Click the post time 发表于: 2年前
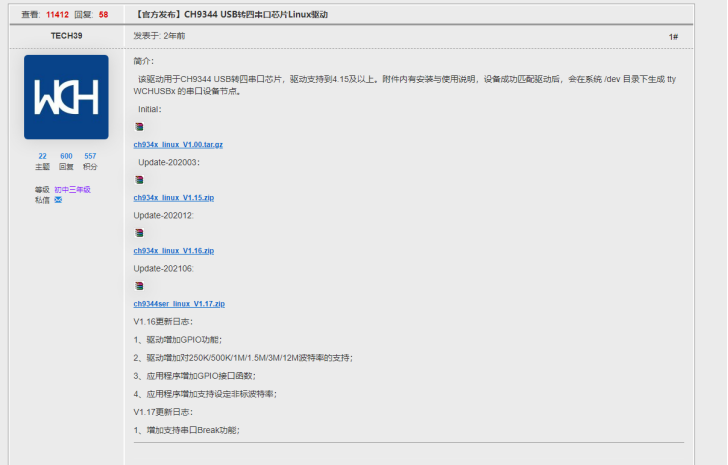 [159, 36]
